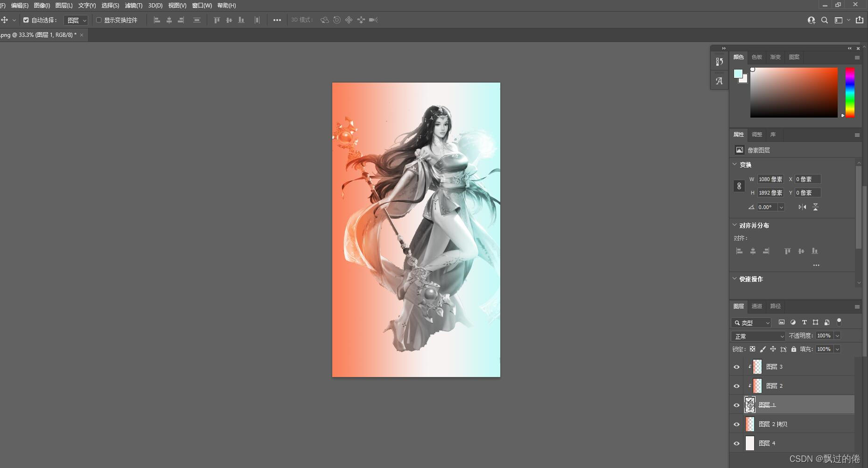
Task: Open the History panel icon
Action: coord(719,62)
